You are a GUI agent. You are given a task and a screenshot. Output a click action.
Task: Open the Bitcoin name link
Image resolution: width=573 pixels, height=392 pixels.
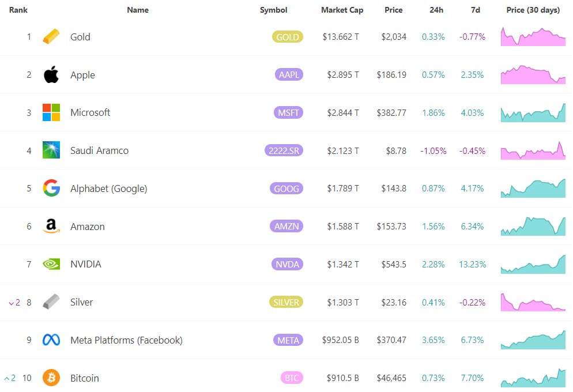[85, 378]
